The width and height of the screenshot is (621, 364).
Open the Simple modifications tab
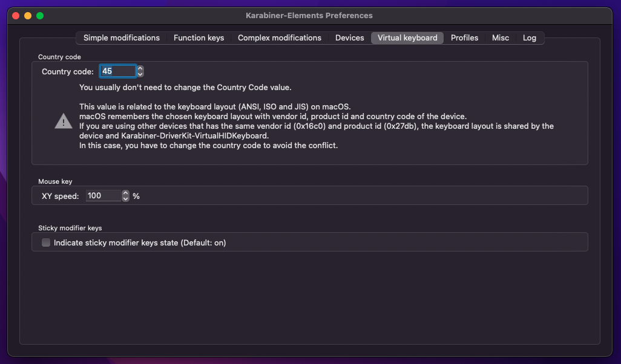[x=121, y=38]
